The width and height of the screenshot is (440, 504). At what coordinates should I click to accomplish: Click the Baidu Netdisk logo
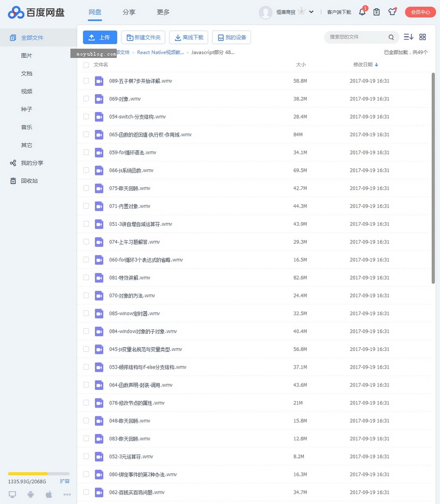click(x=36, y=12)
